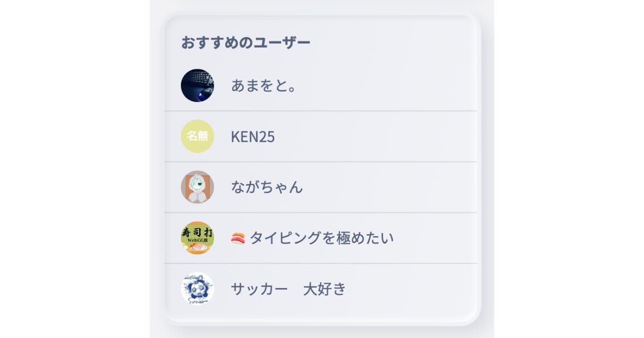Click the WebGL版 label on 寿司打 avatar

pyautogui.click(x=197, y=240)
